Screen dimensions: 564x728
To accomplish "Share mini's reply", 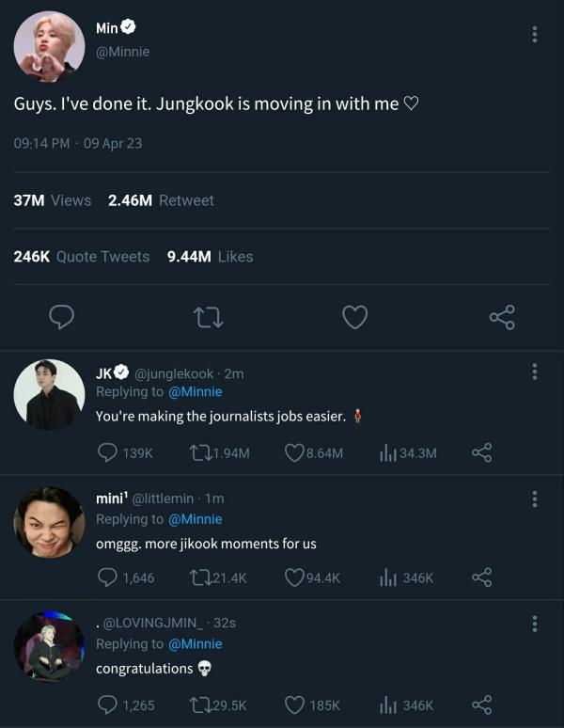I will [x=481, y=578].
